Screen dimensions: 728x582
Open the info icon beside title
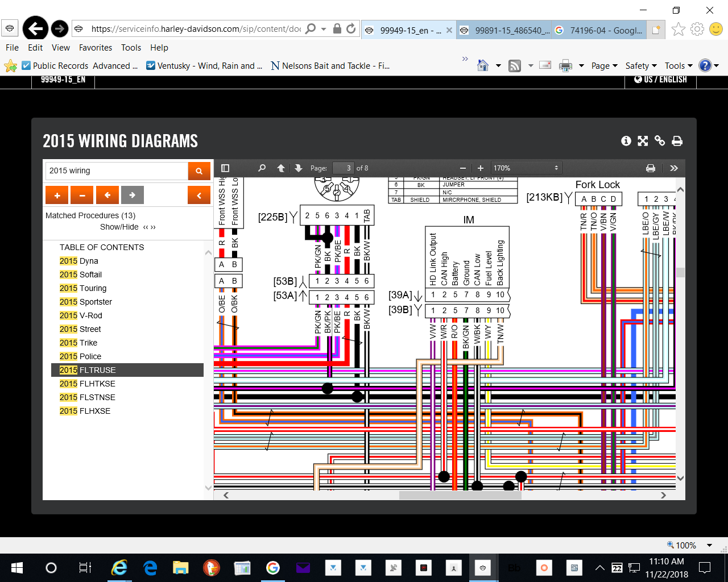point(626,141)
